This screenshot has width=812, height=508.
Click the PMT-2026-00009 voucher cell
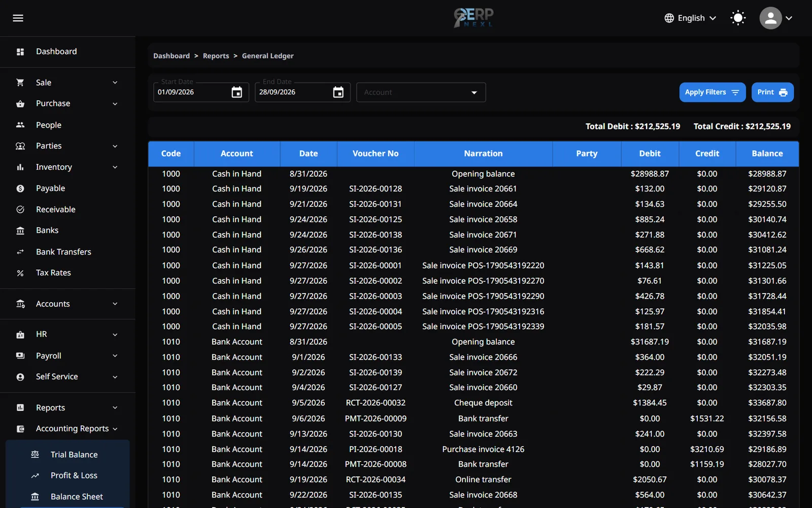pos(376,419)
